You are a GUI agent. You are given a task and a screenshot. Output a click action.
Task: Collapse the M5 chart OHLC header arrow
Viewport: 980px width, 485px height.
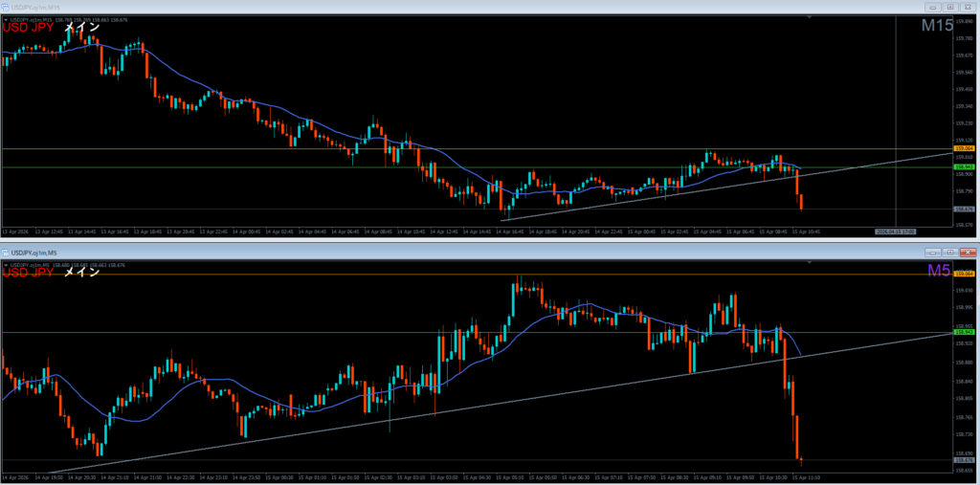pos(6,264)
